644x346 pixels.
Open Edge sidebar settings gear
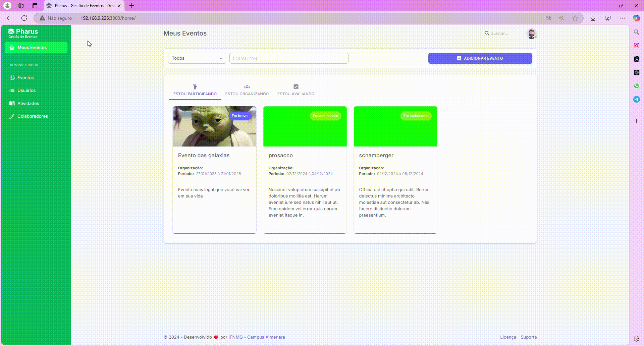click(x=637, y=339)
